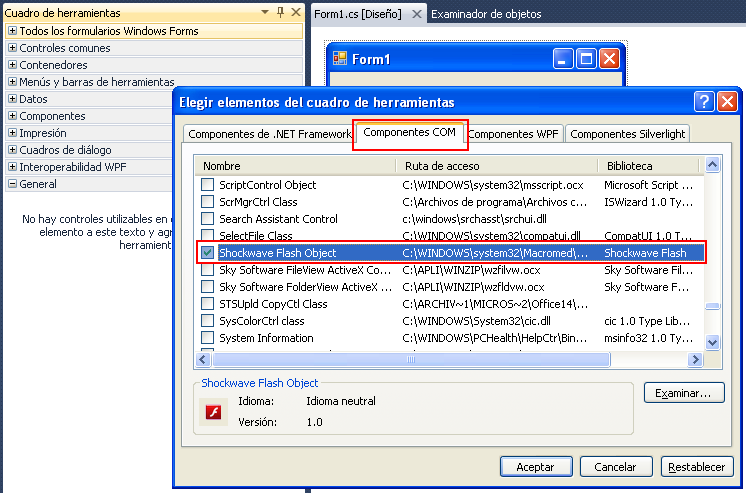Click the Restablecer button
Viewport: 746px width, 493px height.
697,467
